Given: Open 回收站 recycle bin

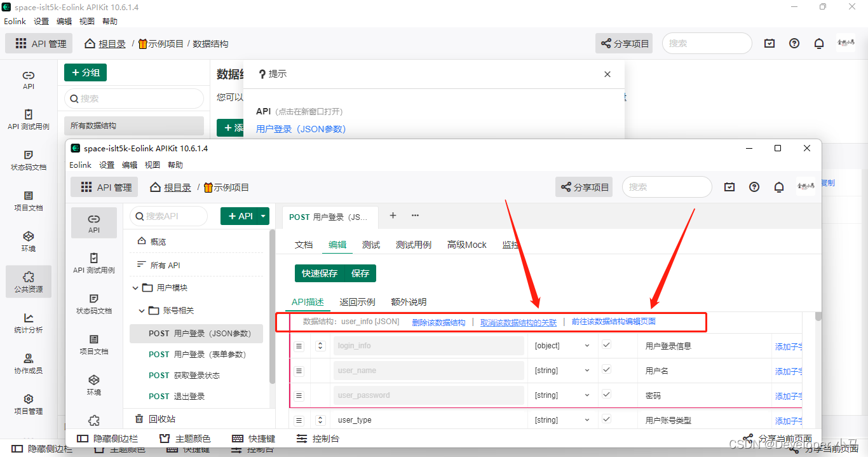Looking at the screenshot, I should (156, 419).
